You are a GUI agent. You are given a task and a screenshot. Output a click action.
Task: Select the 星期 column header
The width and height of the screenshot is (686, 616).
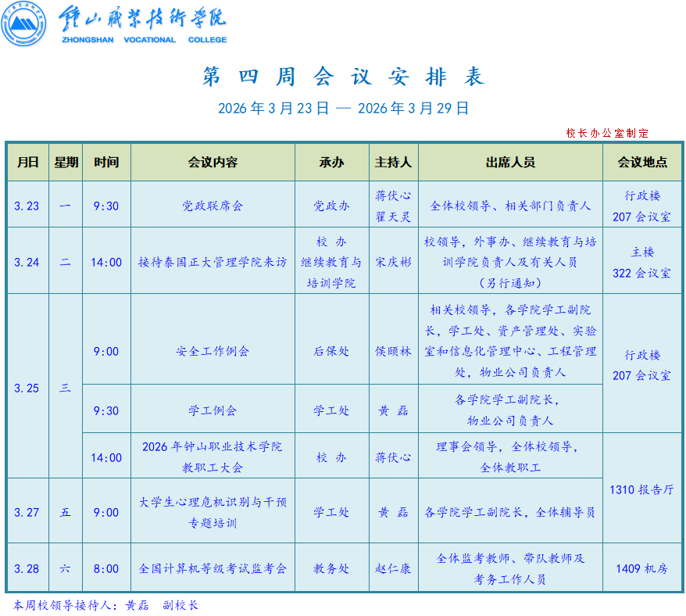[66, 163]
